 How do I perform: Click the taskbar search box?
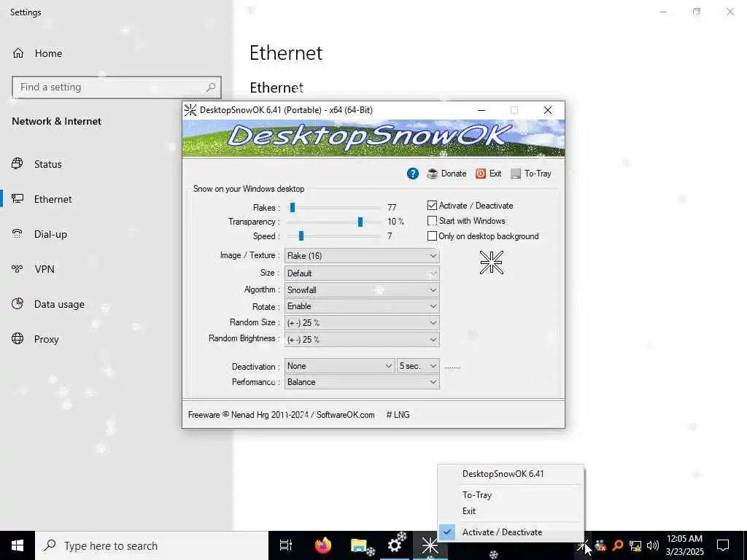coord(152,545)
